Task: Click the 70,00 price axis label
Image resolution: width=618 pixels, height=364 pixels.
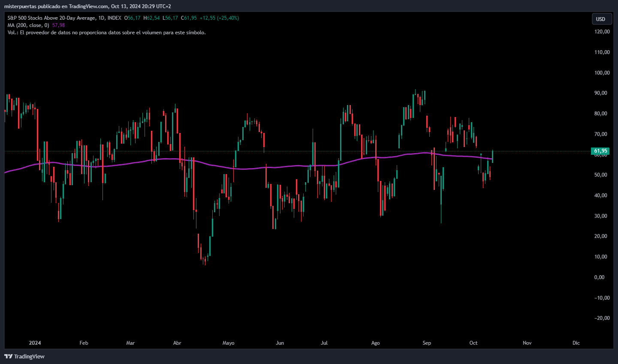Action: pos(601,134)
